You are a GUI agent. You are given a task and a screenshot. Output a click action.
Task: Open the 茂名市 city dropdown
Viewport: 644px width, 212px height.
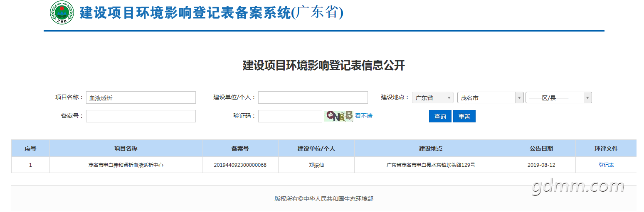pos(490,97)
